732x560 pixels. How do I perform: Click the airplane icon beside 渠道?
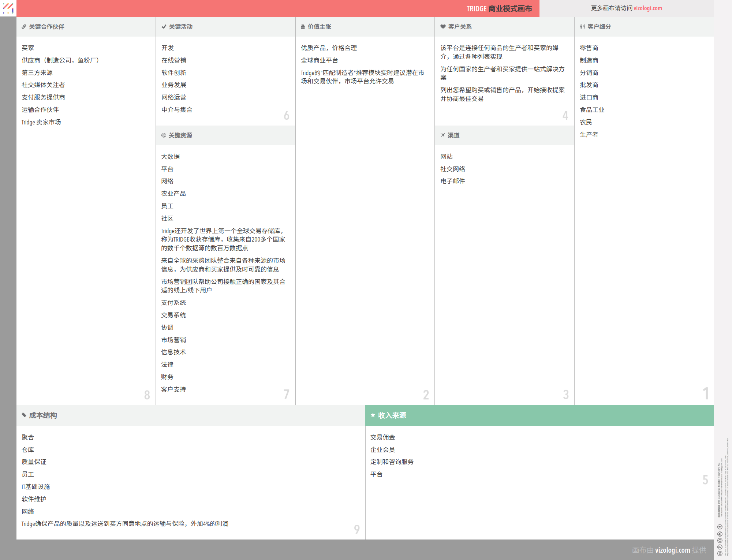[x=442, y=135]
